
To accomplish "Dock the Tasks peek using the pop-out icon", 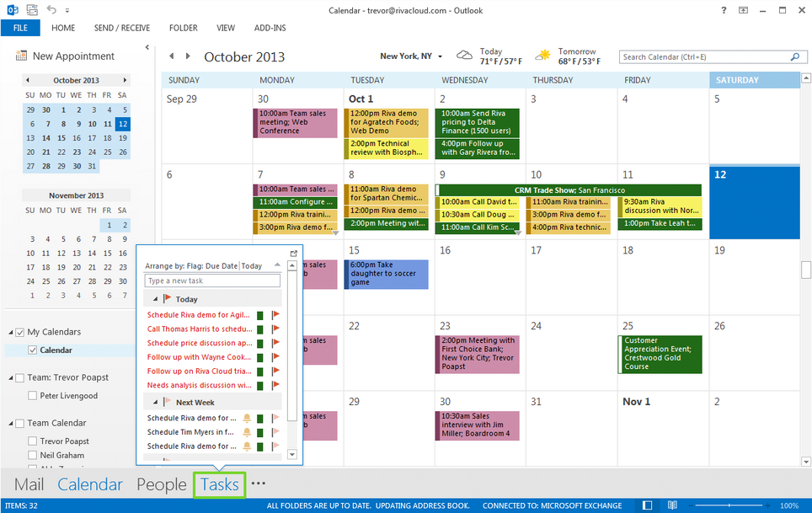I will point(293,254).
